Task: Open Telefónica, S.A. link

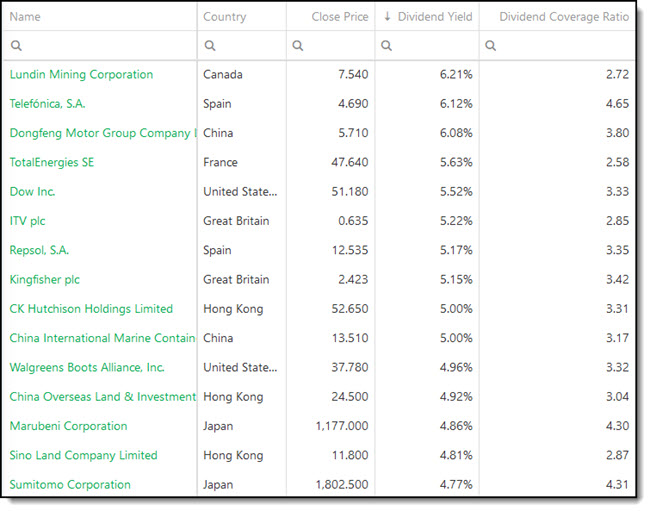Action: pyautogui.click(x=47, y=104)
